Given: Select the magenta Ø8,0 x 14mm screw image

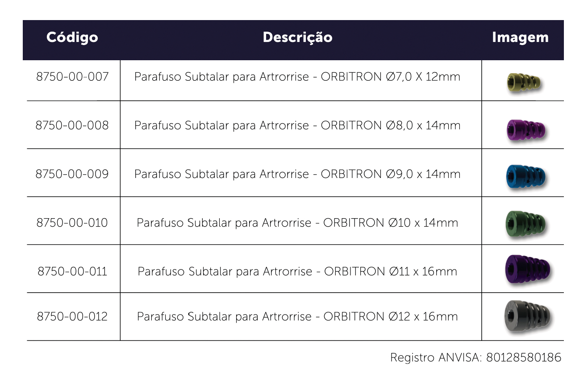Looking at the screenshot, I should (x=525, y=130).
